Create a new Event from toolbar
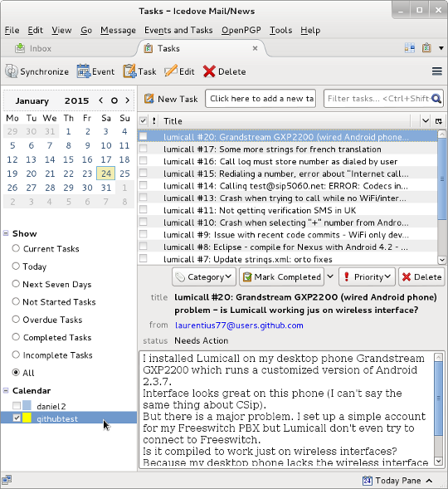 pyautogui.click(x=96, y=71)
